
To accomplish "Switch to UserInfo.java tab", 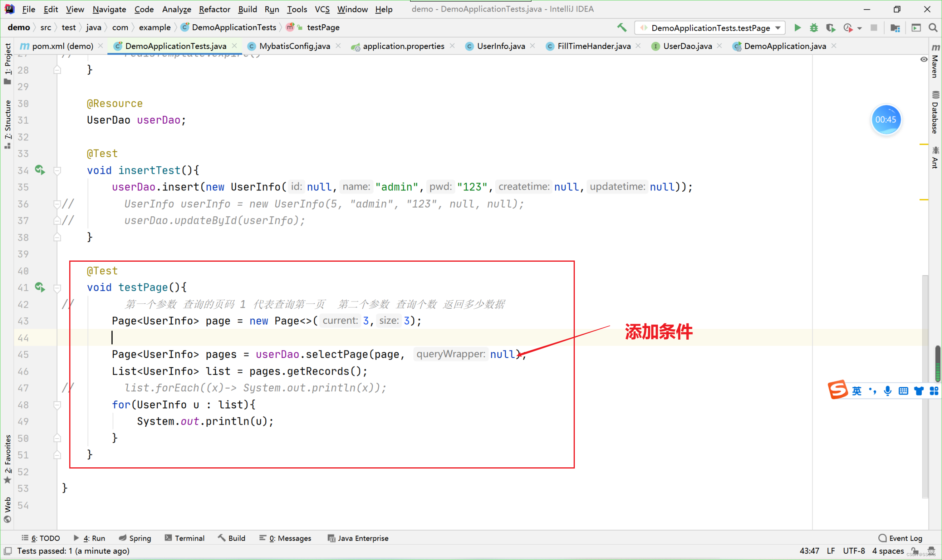I will tap(501, 46).
